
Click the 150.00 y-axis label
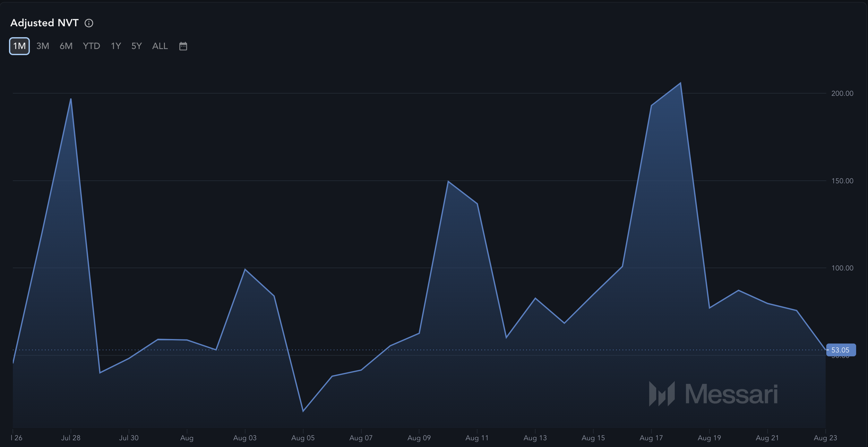[842, 181]
